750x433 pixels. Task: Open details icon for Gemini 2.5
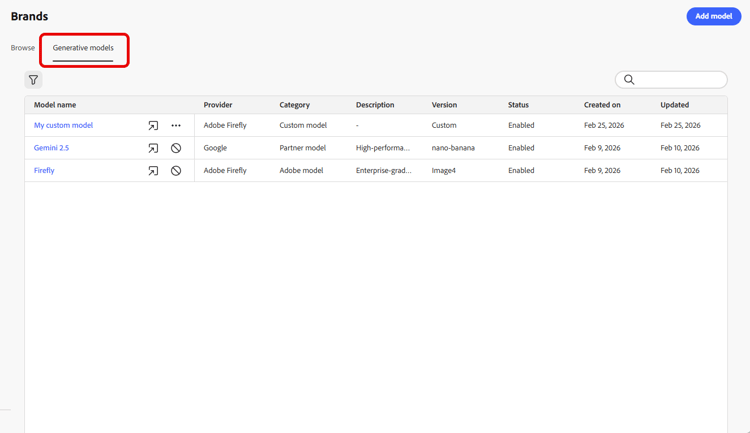point(153,148)
